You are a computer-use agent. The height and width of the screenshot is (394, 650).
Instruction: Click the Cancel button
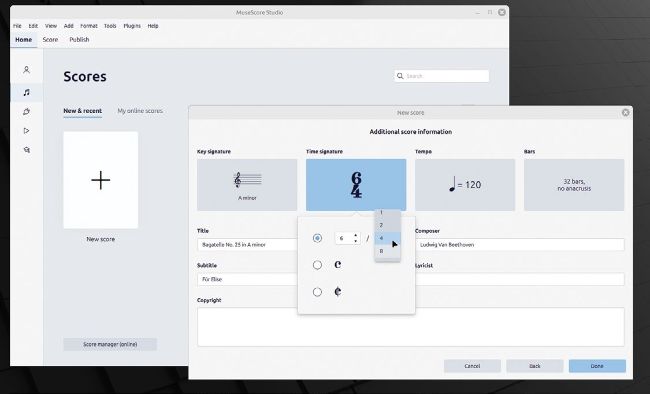point(472,366)
